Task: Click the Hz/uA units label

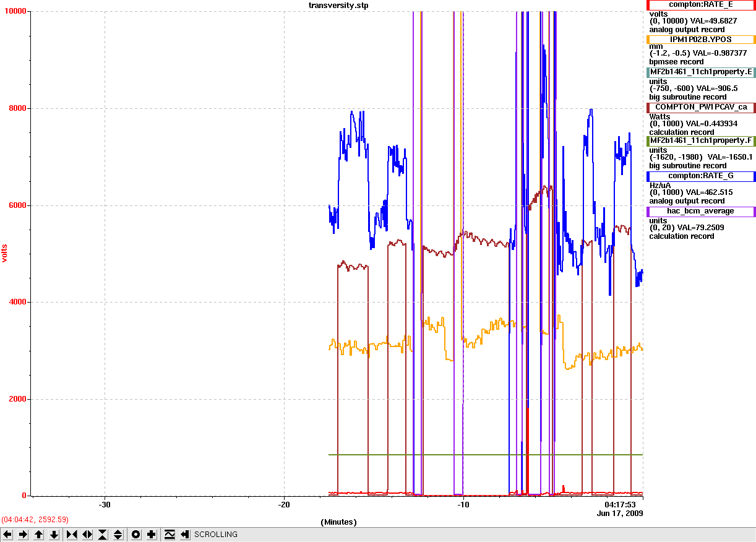Action: (661, 185)
